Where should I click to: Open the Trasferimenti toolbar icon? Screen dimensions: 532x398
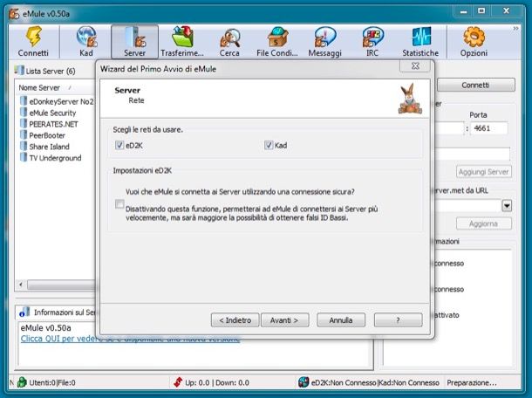click(x=182, y=37)
